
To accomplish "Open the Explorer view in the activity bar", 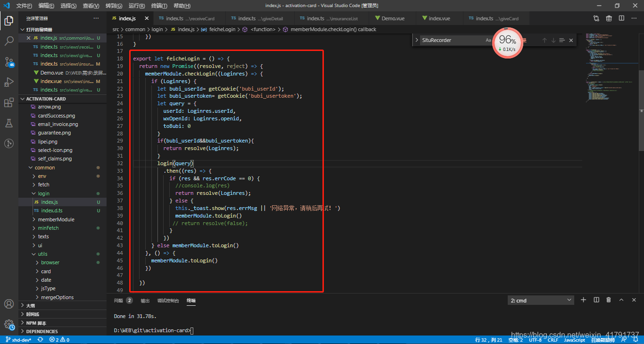I will click(9, 20).
